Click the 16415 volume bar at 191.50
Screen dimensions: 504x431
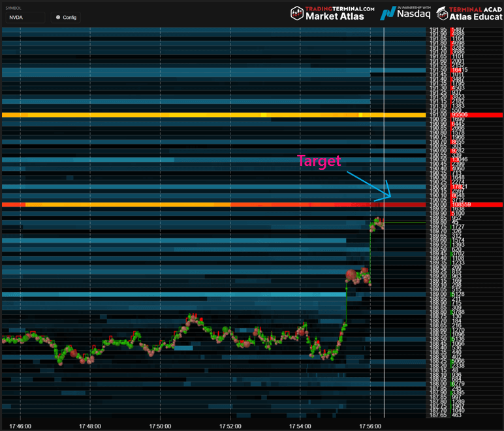point(459,70)
